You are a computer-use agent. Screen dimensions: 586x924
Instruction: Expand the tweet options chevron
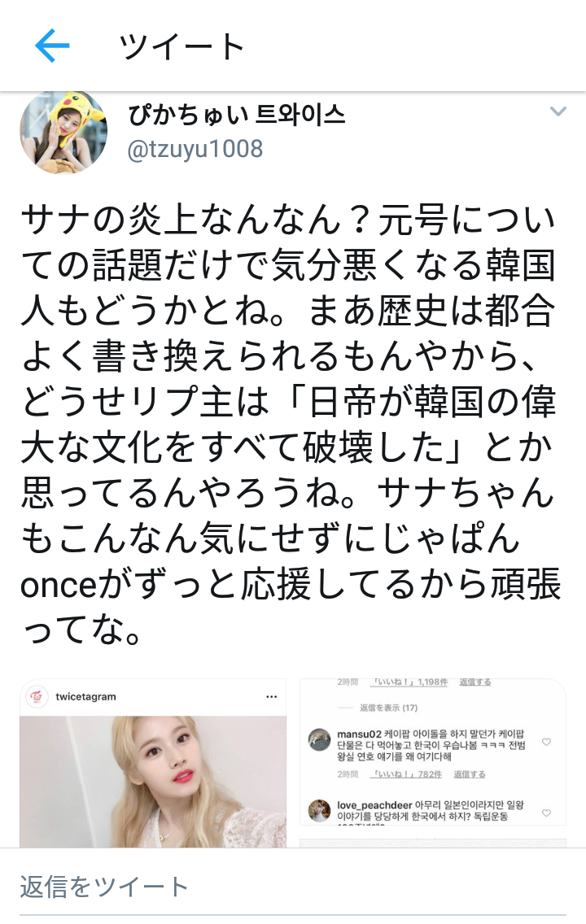tap(558, 111)
